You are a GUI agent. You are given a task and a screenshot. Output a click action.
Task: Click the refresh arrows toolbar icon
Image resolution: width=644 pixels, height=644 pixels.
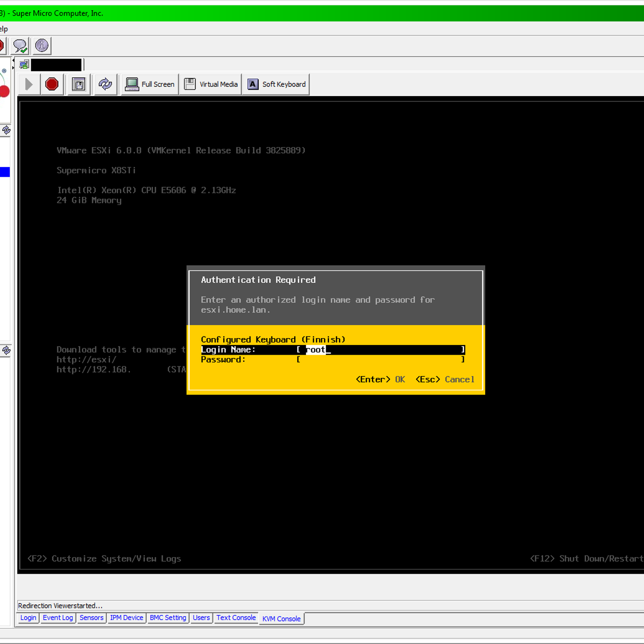coord(106,84)
